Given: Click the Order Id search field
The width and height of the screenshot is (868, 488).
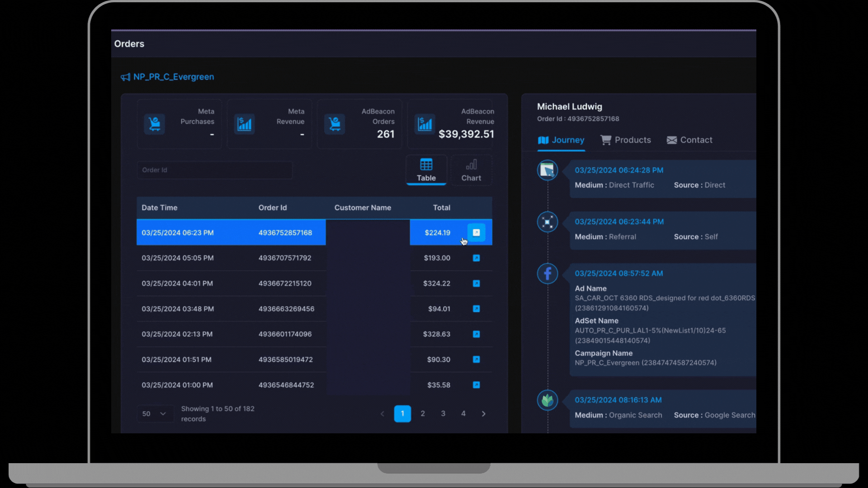Looking at the screenshot, I should 214,170.
